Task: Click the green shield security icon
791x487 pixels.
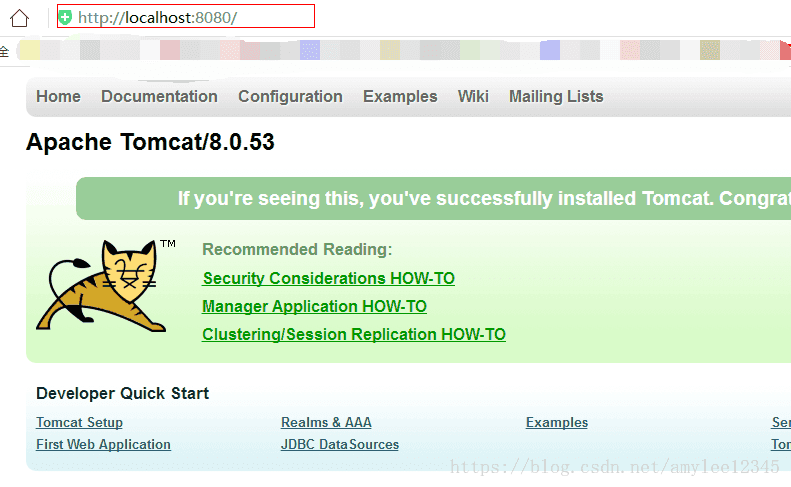Action: click(66, 18)
